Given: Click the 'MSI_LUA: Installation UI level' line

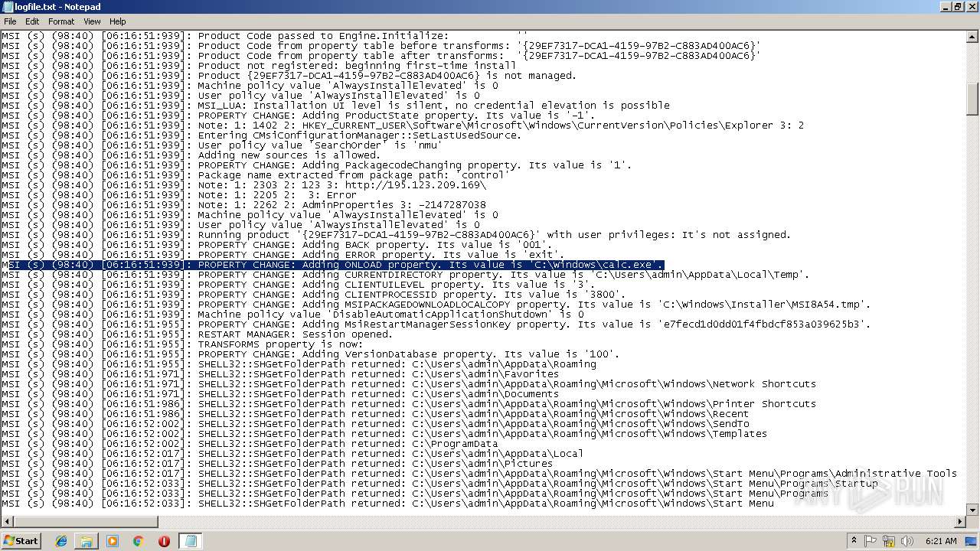Looking at the screenshot, I should pos(335,106).
